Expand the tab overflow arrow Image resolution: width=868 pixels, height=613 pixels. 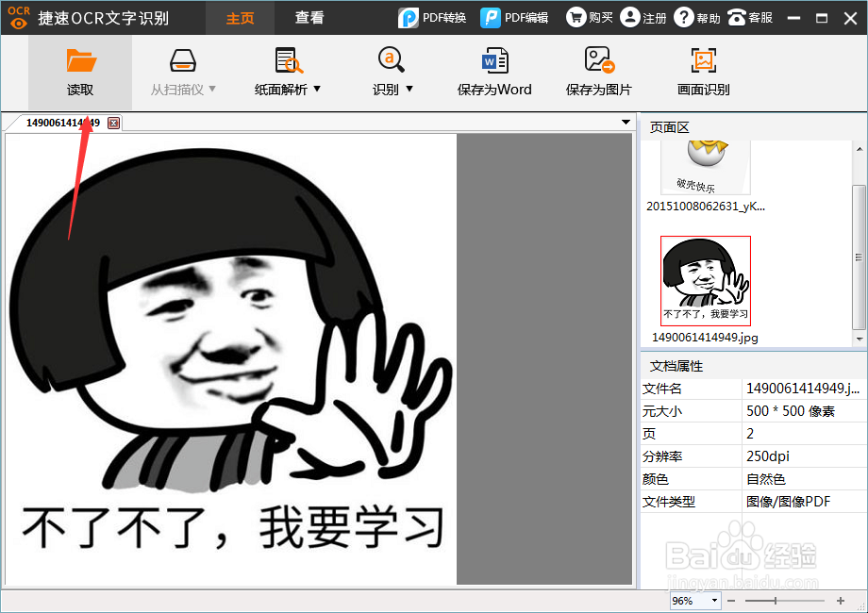pyautogui.click(x=625, y=123)
